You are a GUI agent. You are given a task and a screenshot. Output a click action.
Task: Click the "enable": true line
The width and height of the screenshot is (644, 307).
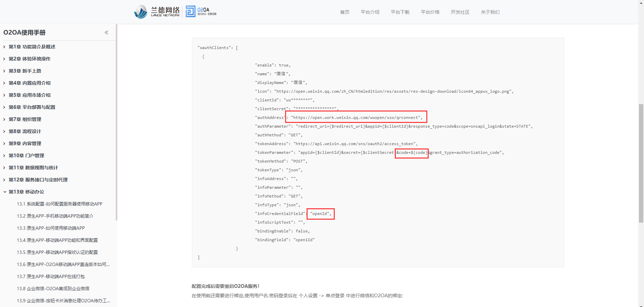coord(273,65)
